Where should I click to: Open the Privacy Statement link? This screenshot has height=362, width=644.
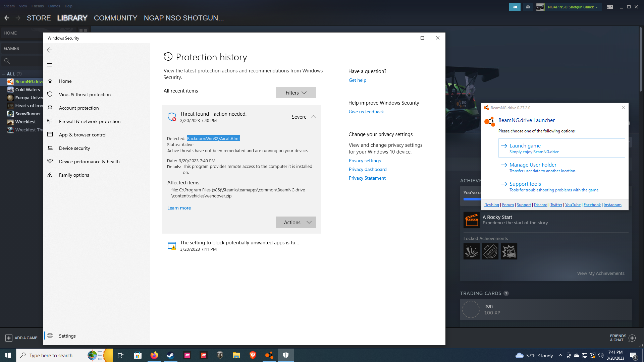(x=367, y=178)
